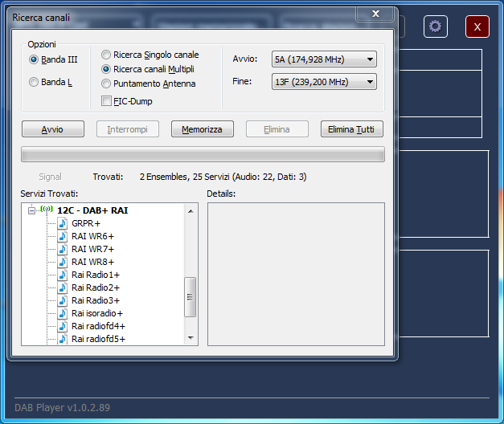504x424 pixels.
Task: Click the Elimina button
Action: click(x=277, y=129)
